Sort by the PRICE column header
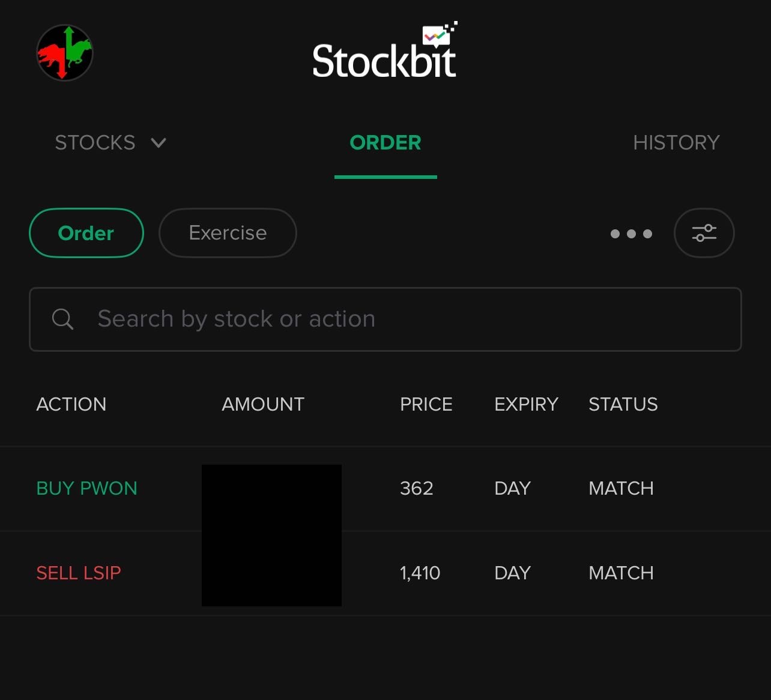The width and height of the screenshot is (771, 700). click(x=426, y=405)
